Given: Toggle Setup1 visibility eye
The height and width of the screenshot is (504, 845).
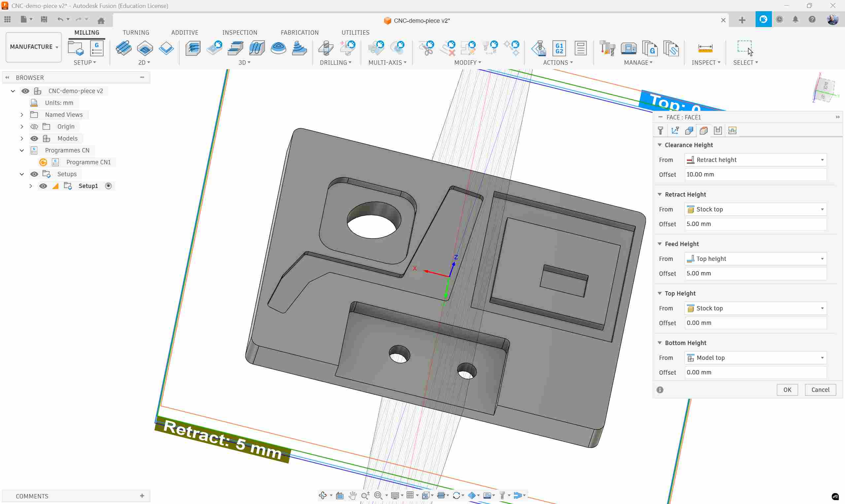Looking at the screenshot, I should 43,186.
